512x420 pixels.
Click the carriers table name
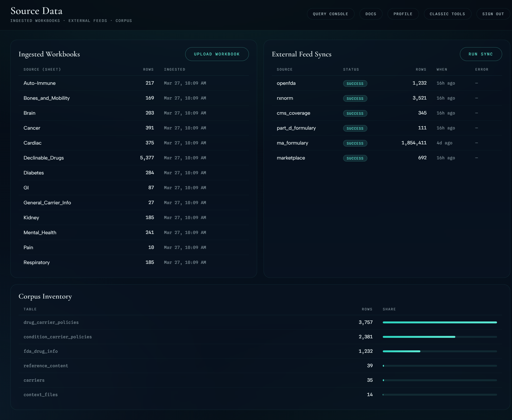coord(34,380)
